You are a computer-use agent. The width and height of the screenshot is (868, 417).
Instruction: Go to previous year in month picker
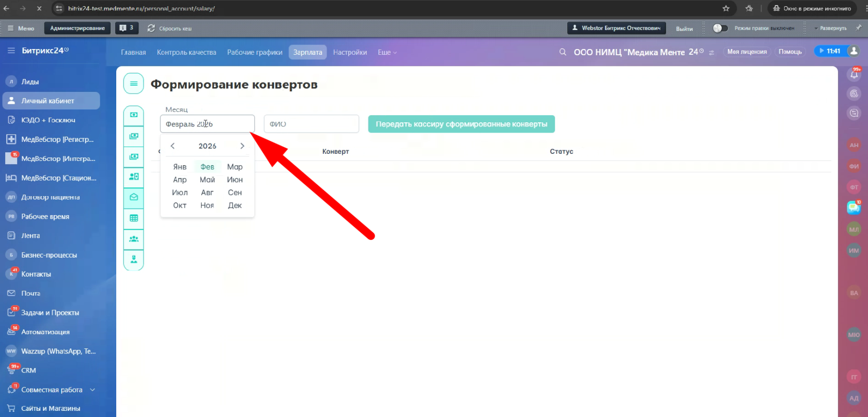pyautogui.click(x=173, y=146)
